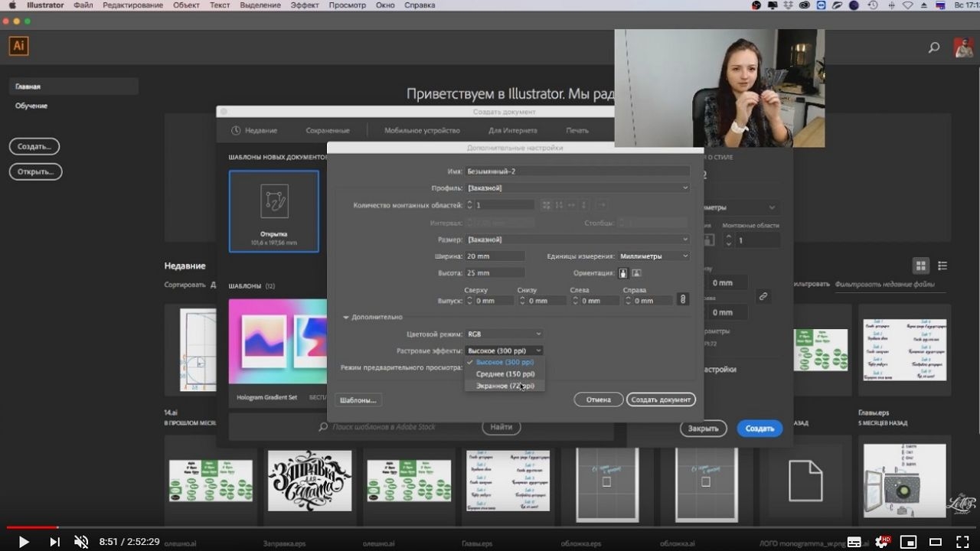Toggle video subtitles

pos(854,542)
